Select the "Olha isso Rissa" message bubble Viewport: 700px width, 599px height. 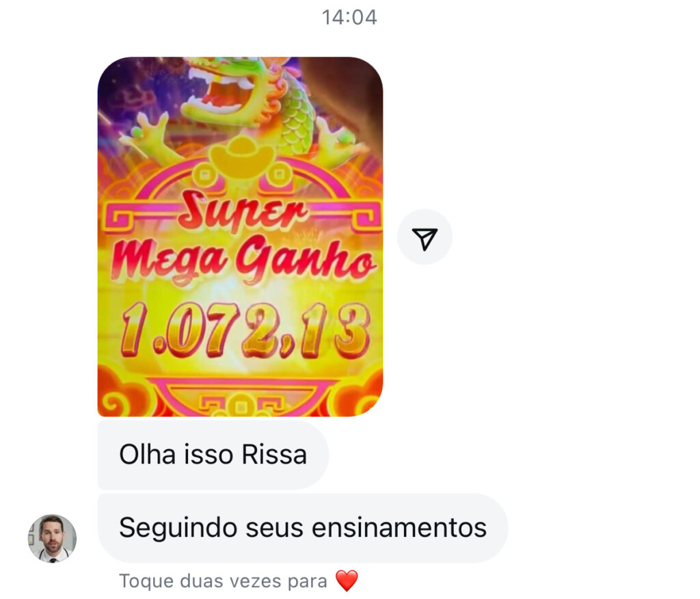point(213,455)
